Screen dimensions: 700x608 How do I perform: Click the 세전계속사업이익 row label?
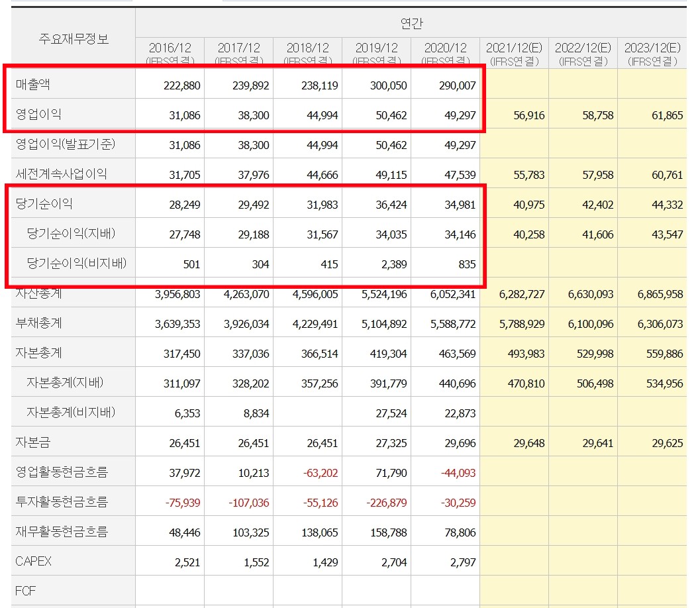(61, 174)
